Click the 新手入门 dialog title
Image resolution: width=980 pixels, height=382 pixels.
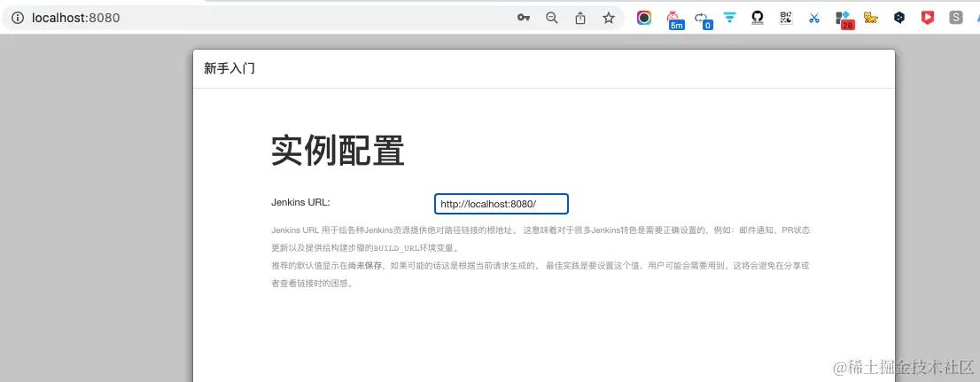(229, 69)
